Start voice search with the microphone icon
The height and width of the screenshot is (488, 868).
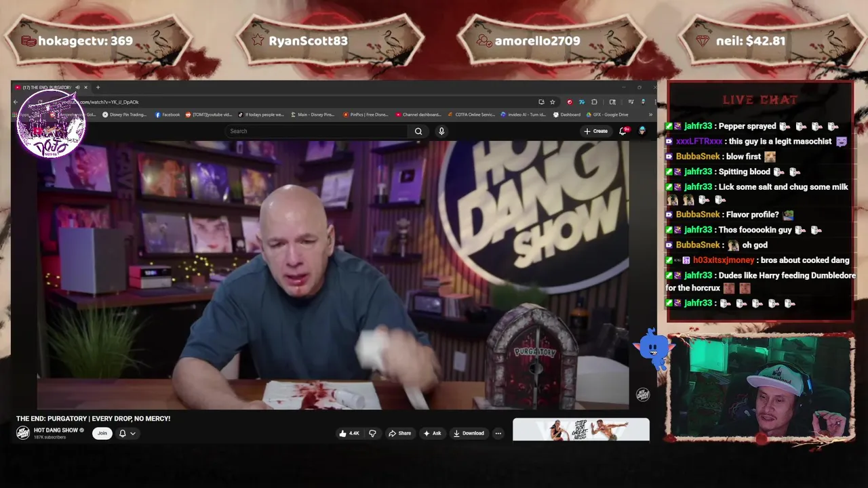tap(441, 131)
